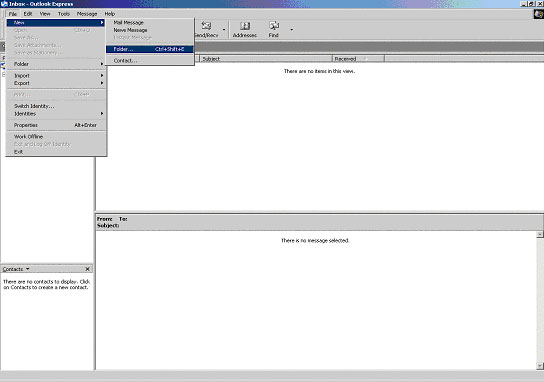
Task: Click preview pane scrollbar down arrow
Action: 539,366
